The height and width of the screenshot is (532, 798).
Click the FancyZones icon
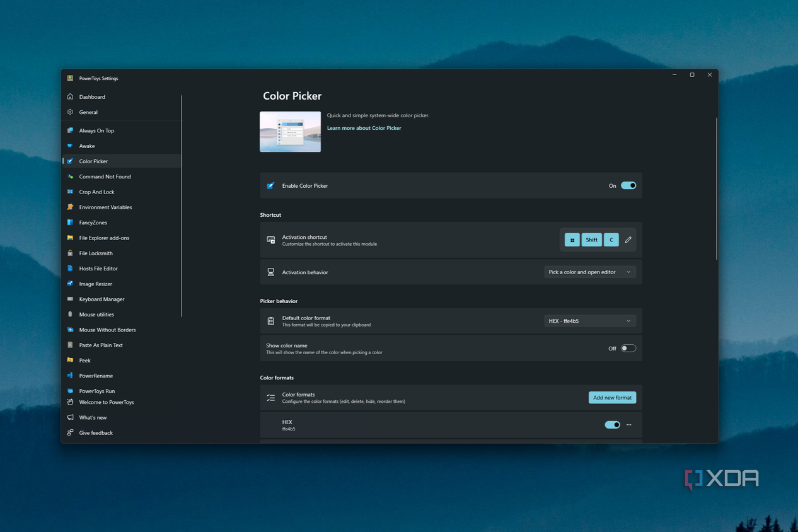point(70,223)
